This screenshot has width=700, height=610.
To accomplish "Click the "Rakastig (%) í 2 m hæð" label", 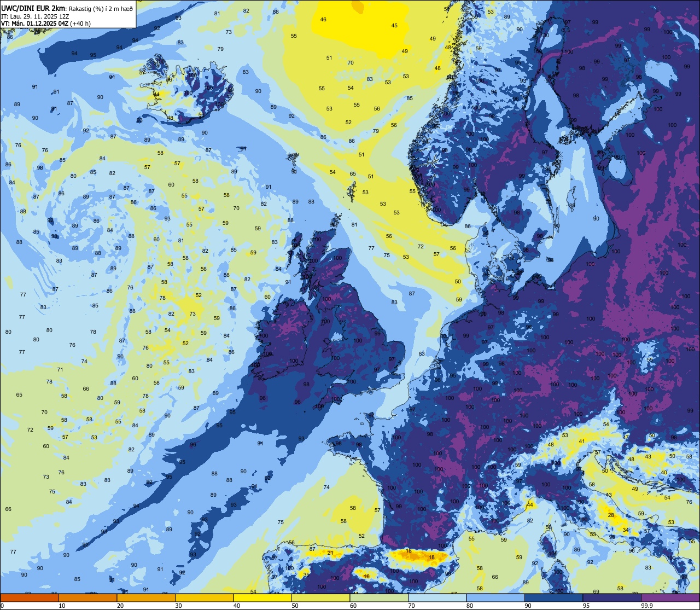I will pos(100,9).
